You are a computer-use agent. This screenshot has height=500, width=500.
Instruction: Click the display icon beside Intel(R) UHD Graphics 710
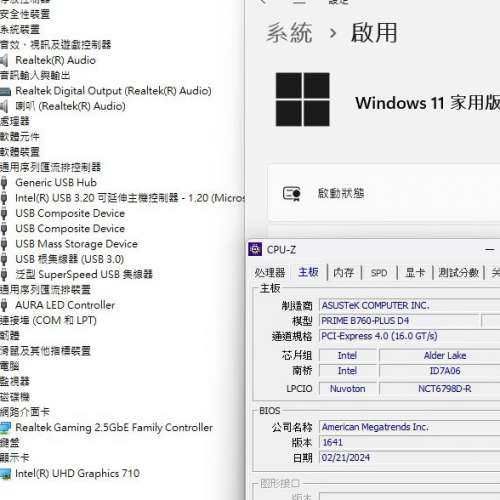tap(5, 474)
